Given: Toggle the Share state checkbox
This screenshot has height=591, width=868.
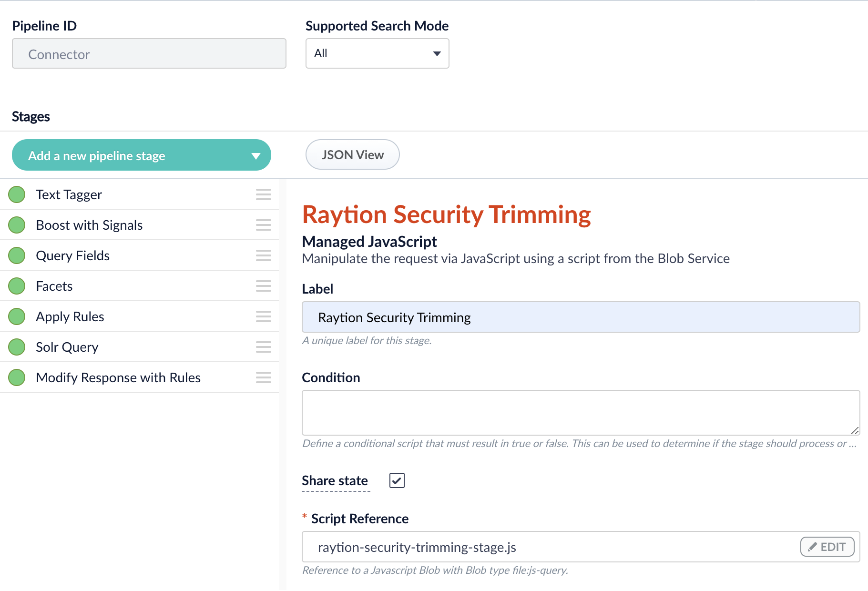Looking at the screenshot, I should pos(396,480).
